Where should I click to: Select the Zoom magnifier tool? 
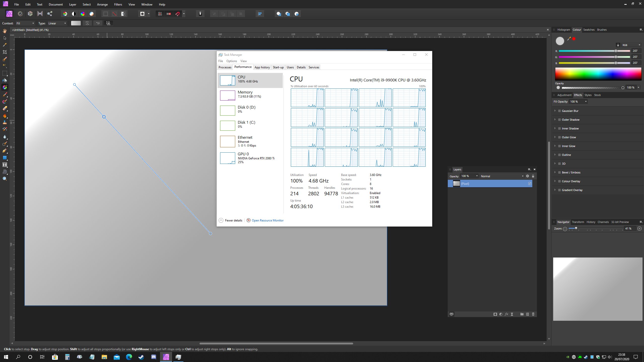[x=5, y=179]
